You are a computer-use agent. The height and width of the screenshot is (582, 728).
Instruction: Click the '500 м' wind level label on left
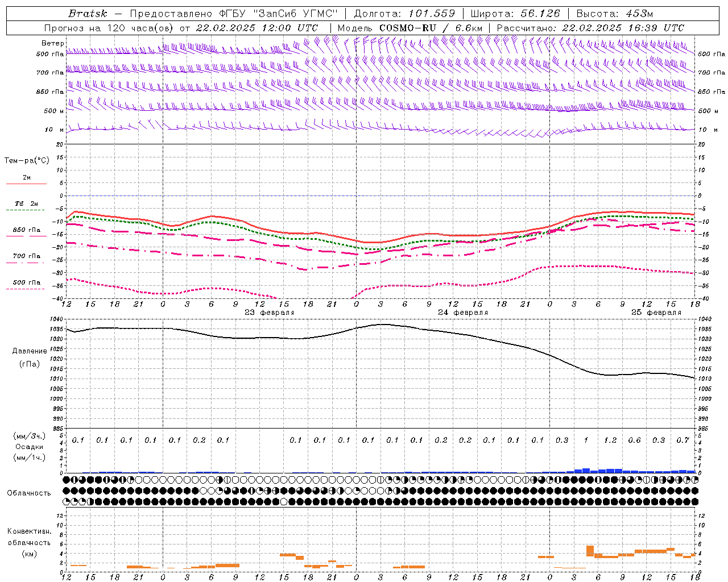tap(54, 111)
